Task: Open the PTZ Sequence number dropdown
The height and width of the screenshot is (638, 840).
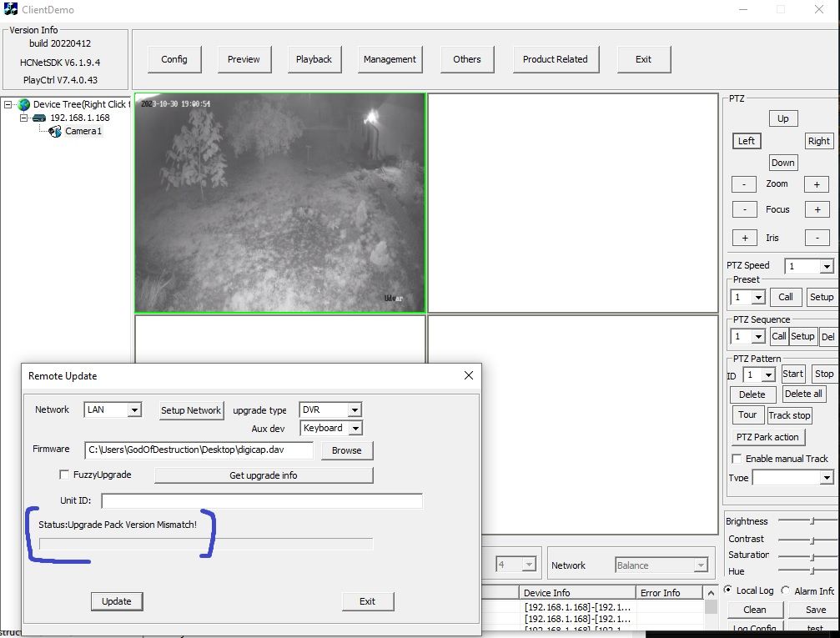Action: click(x=758, y=336)
